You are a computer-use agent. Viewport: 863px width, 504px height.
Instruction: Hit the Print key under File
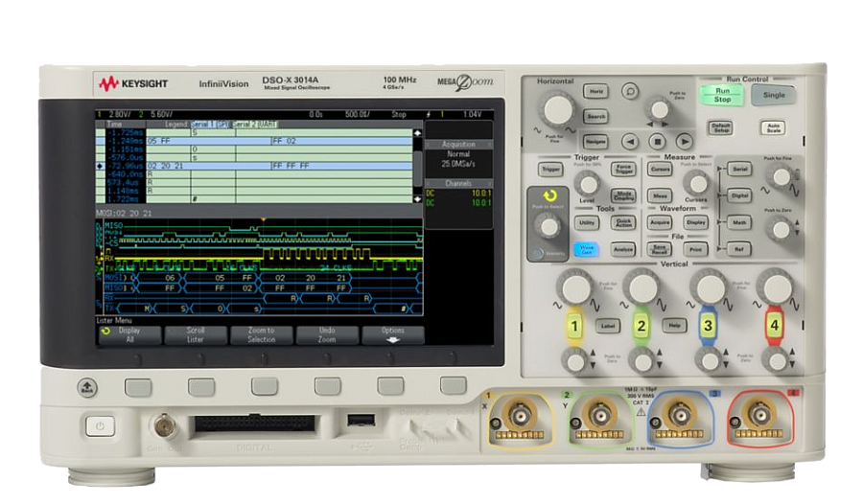click(x=696, y=249)
